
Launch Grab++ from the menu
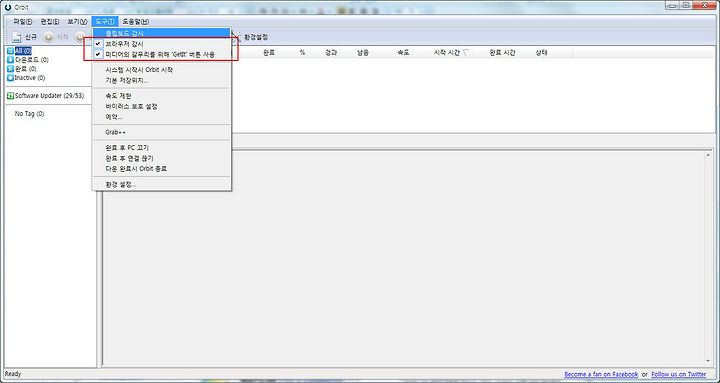(162, 132)
